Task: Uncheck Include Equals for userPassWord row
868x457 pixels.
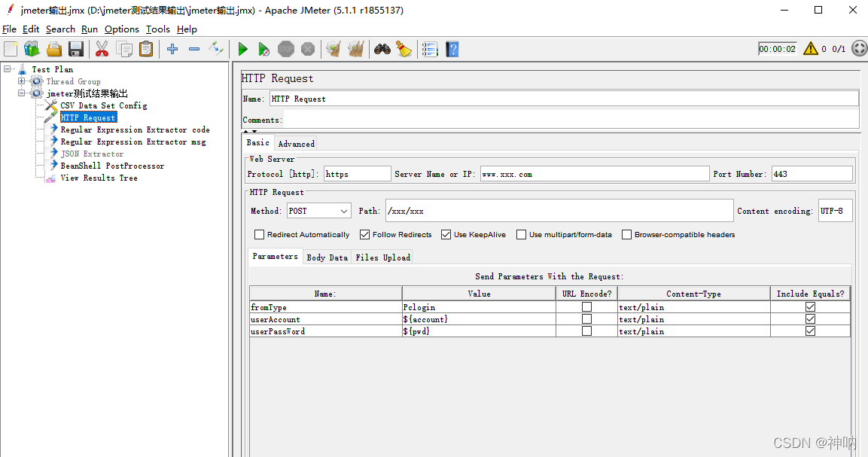Action: tap(811, 331)
